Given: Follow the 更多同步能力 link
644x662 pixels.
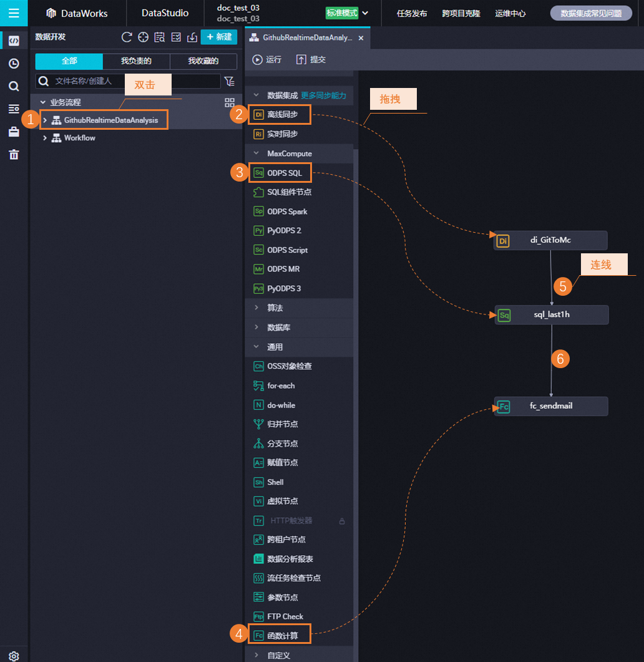Looking at the screenshot, I should 323,95.
